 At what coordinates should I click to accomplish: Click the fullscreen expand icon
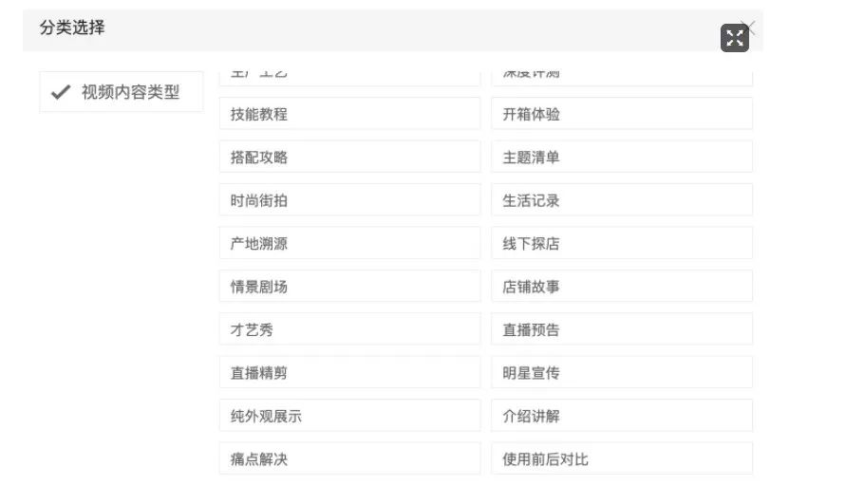click(x=734, y=38)
